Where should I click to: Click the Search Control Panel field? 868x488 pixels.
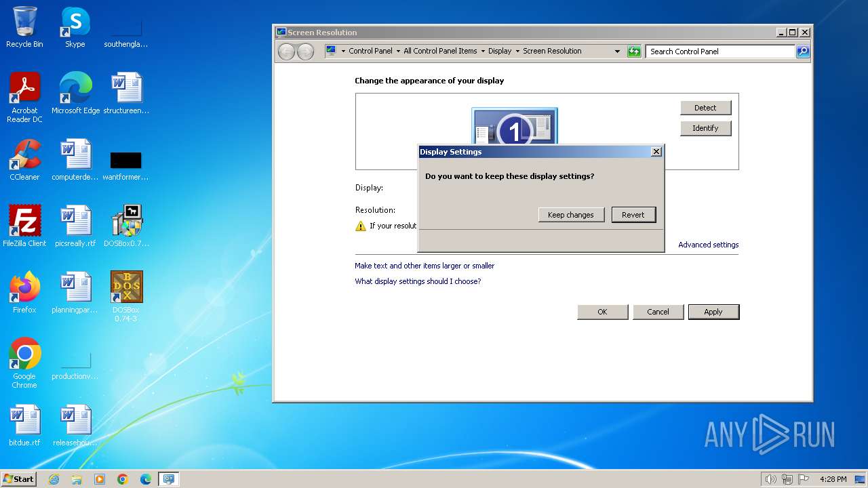tap(720, 52)
